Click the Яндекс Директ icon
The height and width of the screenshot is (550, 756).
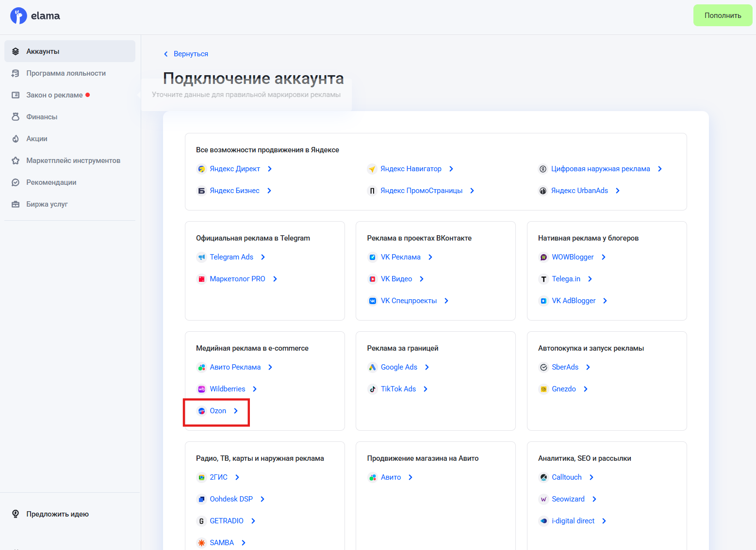(x=201, y=169)
